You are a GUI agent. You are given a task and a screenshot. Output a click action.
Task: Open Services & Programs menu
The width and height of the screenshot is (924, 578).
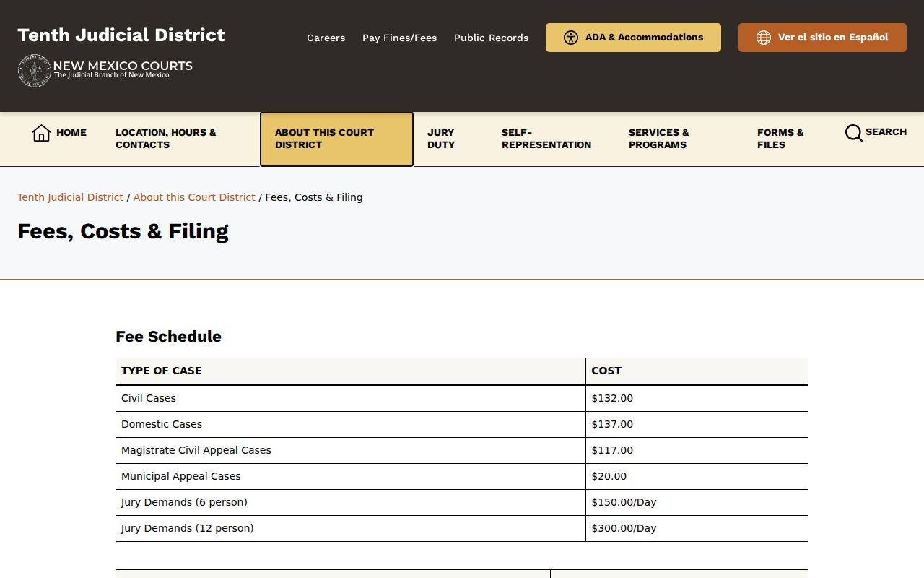[659, 139]
